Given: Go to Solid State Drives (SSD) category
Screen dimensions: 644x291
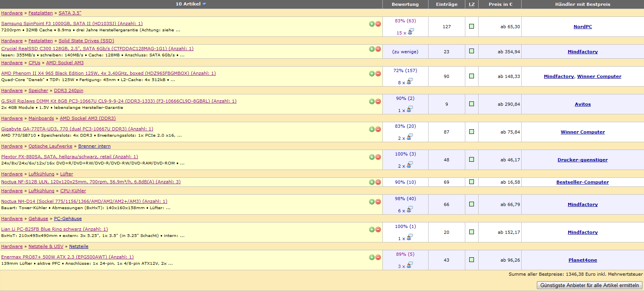Looking at the screenshot, I should pyautogui.click(x=86, y=41).
